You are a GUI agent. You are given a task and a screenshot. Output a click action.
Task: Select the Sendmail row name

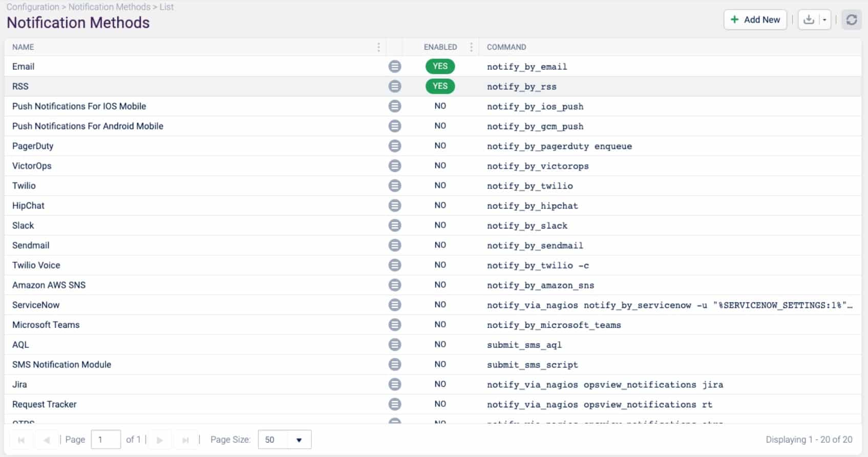(x=31, y=245)
